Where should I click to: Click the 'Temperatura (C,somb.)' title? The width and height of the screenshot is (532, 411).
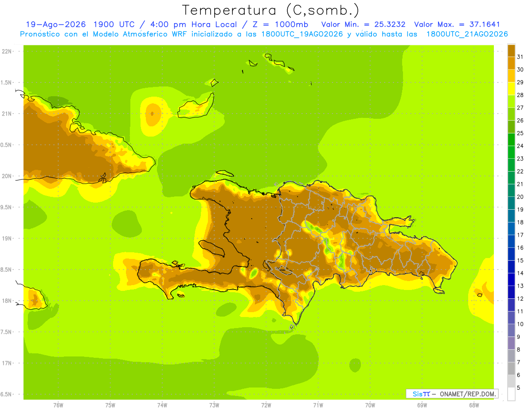tap(270, 10)
